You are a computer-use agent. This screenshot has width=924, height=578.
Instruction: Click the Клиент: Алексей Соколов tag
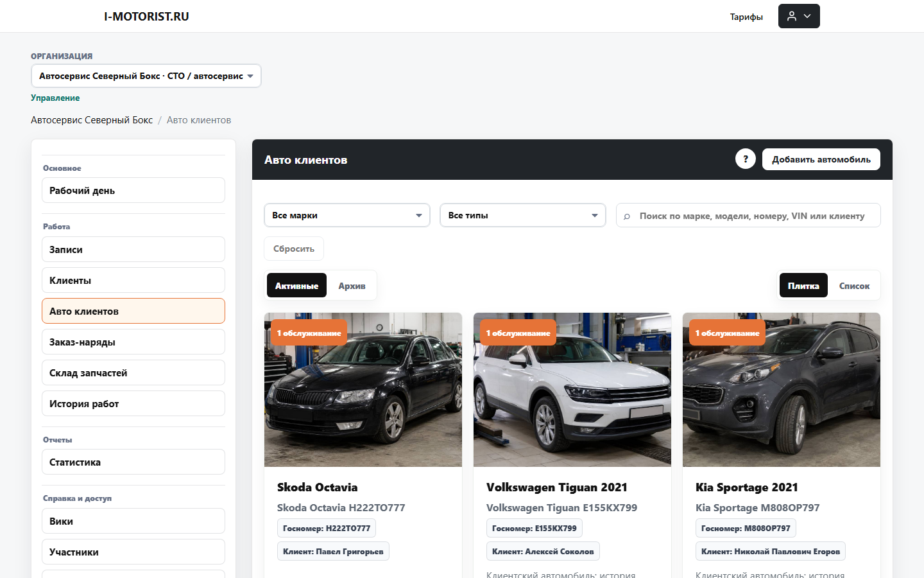tap(543, 552)
